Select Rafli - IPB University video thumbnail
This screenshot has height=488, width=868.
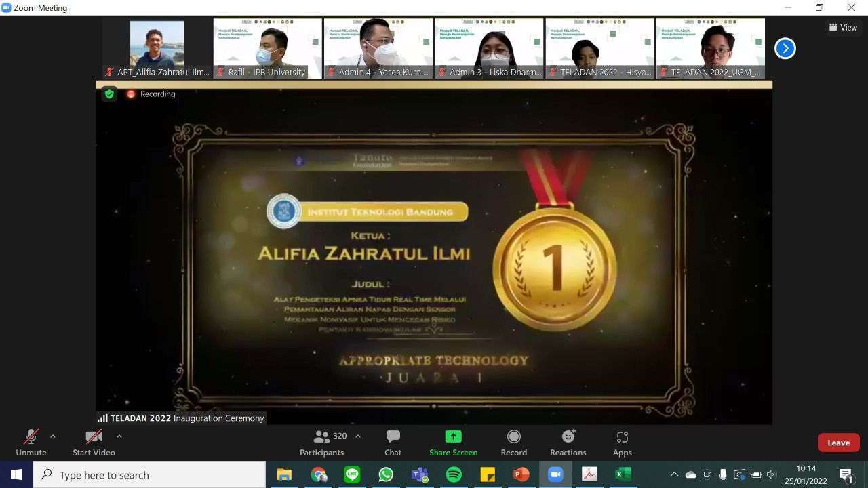click(x=267, y=48)
